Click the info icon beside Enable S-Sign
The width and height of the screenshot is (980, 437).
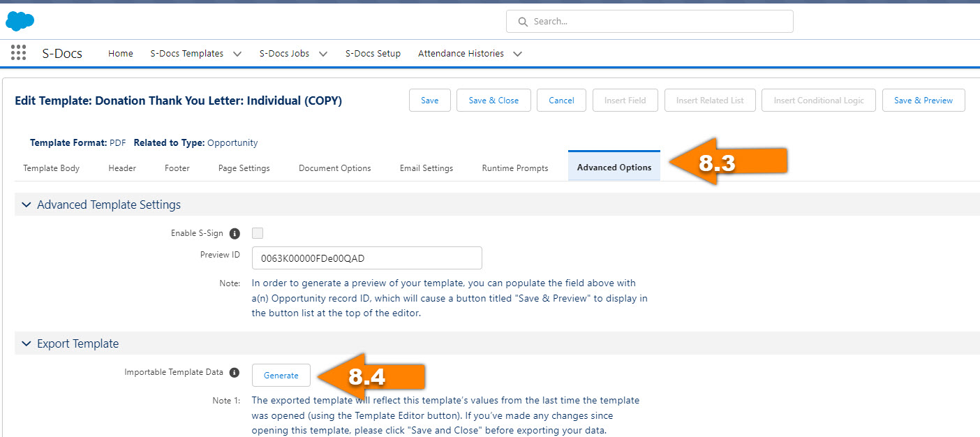coord(235,233)
